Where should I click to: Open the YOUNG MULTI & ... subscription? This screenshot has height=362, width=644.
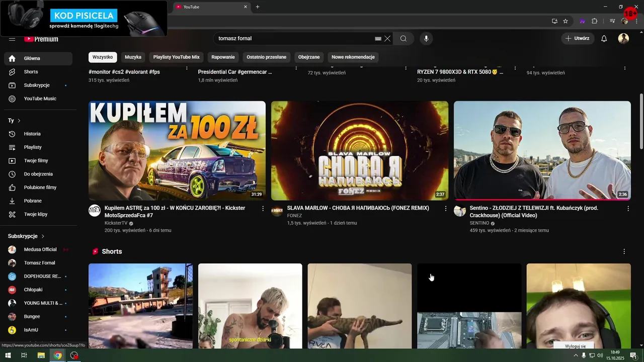point(38,303)
